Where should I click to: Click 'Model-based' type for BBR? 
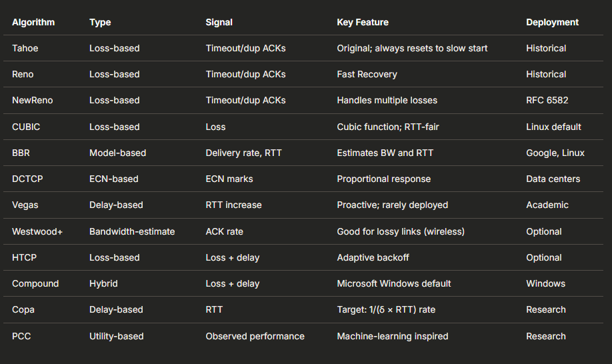(x=117, y=153)
